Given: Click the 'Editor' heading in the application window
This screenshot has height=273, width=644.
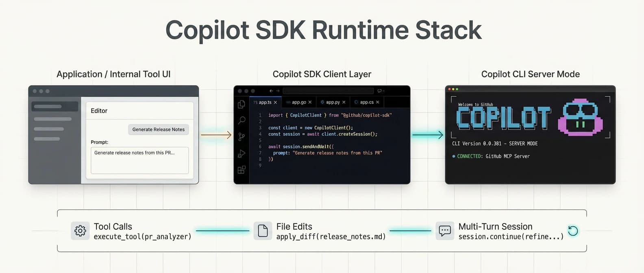Looking at the screenshot, I should 99,111.
